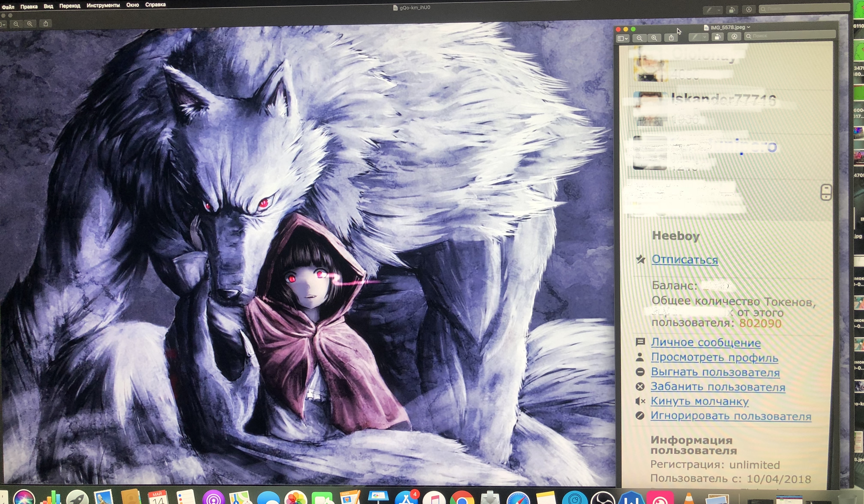Click the Информация пользователя heading
864x504 pixels.
pyautogui.click(x=694, y=445)
